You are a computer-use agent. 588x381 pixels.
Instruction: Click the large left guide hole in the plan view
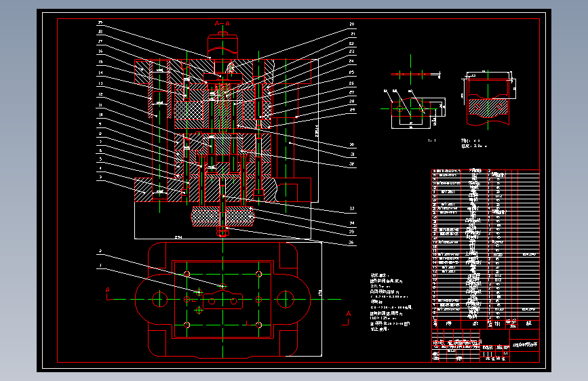[160, 299]
